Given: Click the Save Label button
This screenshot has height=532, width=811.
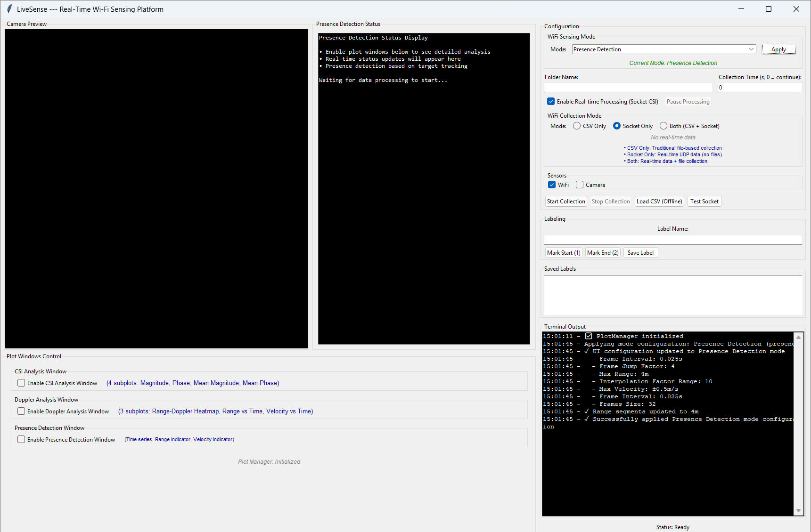Looking at the screenshot, I should pos(640,253).
